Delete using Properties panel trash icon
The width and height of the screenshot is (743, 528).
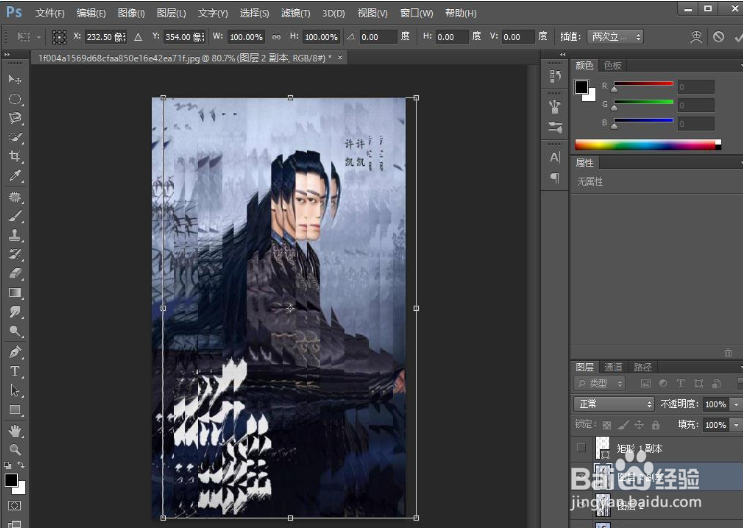click(x=728, y=353)
